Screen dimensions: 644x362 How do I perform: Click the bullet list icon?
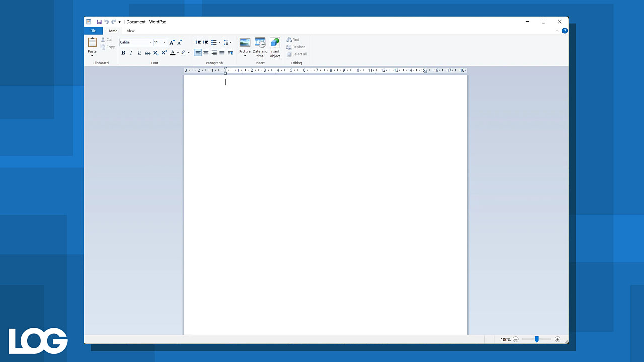[x=214, y=42]
